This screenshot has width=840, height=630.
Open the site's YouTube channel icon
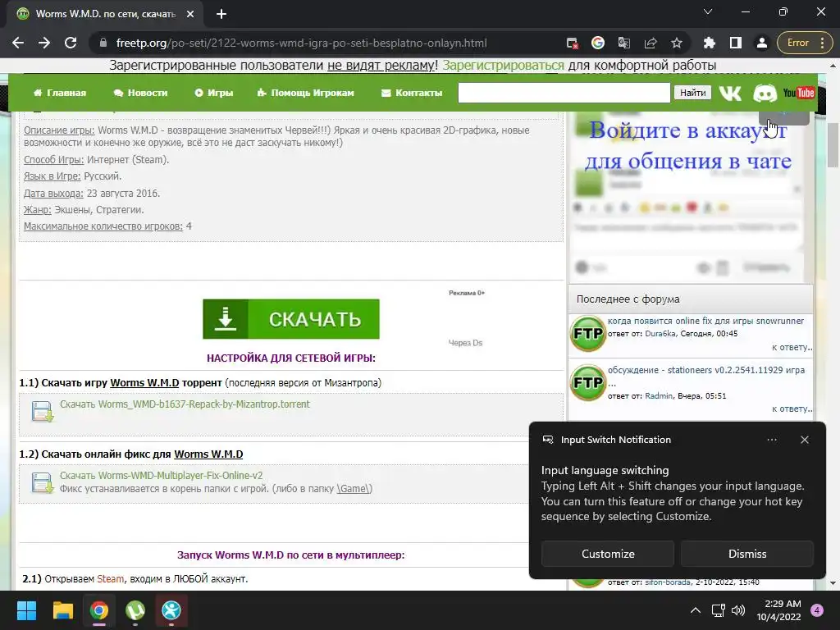799,94
